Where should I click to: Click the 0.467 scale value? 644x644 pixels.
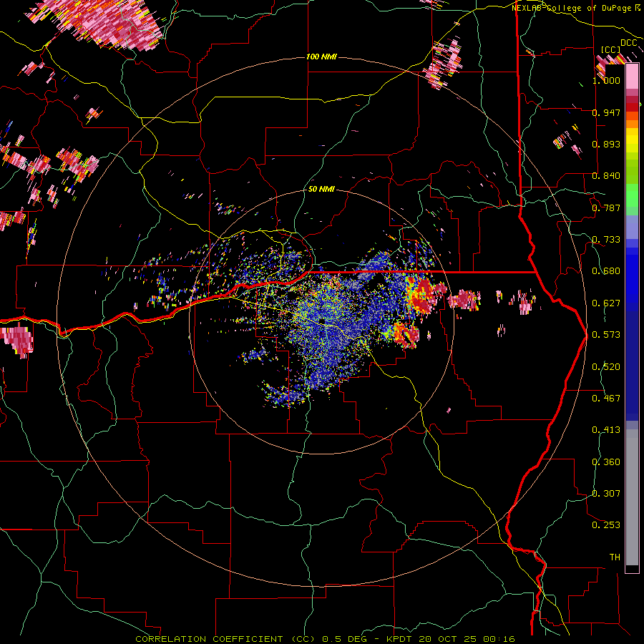pos(606,399)
